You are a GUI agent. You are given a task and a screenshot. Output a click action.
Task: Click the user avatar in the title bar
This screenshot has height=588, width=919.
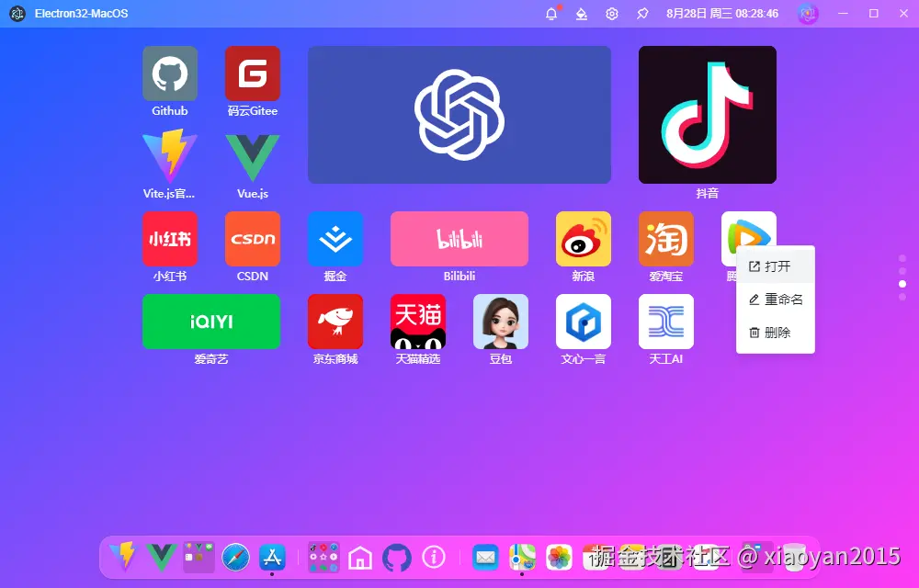pos(808,14)
